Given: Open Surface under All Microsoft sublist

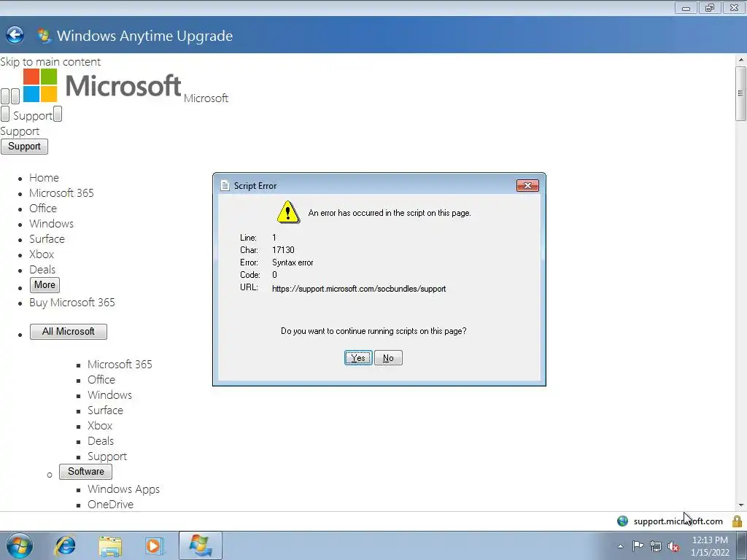Looking at the screenshot, I should tap(105, 410).
